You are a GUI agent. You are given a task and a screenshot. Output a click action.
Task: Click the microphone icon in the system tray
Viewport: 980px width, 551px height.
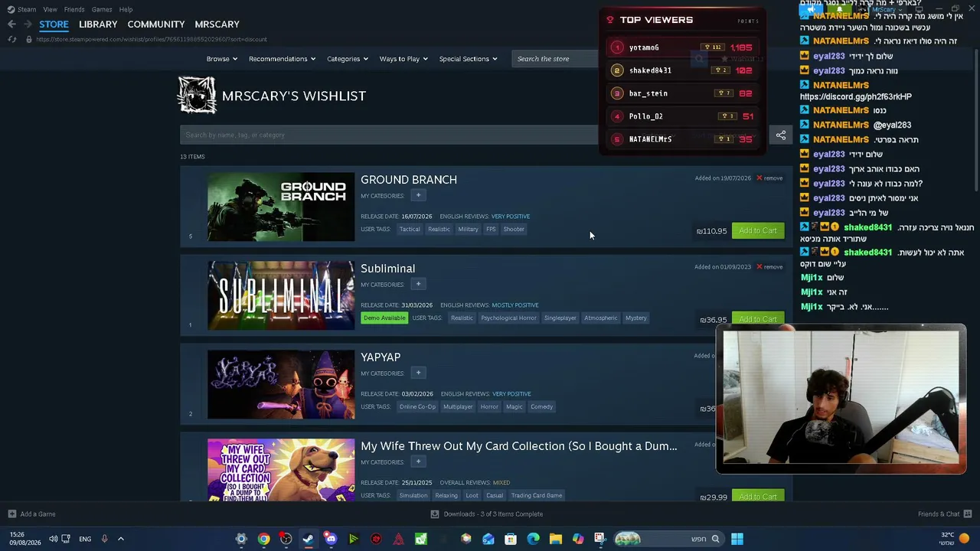tap(104, 539)
